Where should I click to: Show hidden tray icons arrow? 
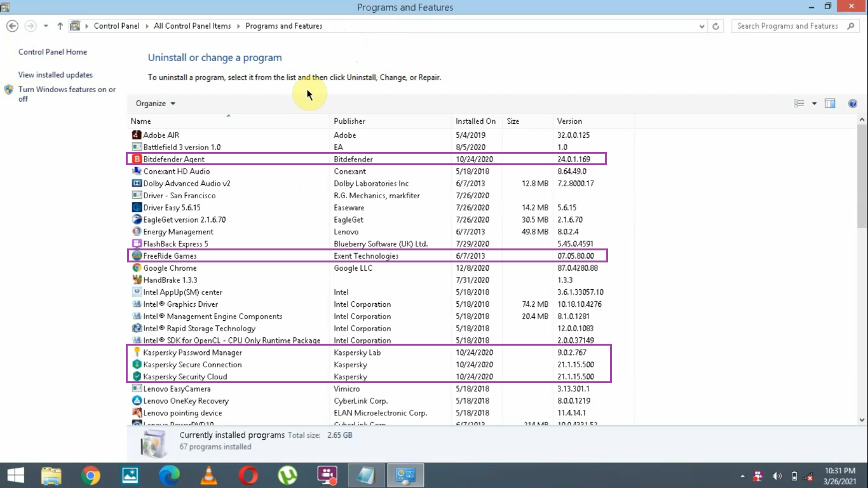click(x=743, y=476)
